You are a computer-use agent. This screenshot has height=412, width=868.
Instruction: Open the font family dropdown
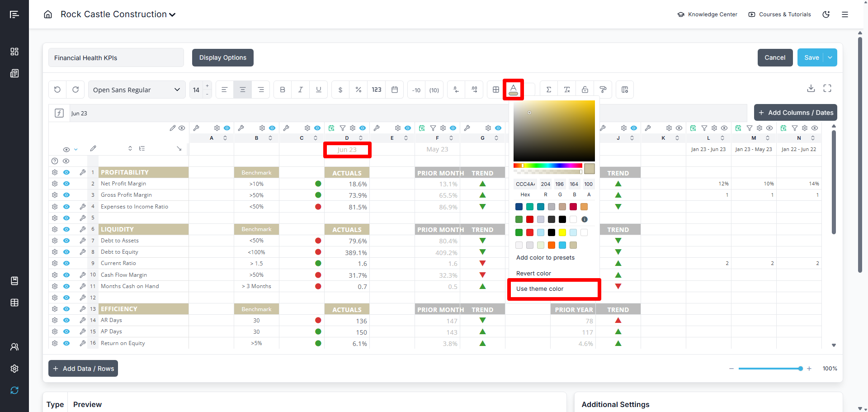[x=137, y=90]
